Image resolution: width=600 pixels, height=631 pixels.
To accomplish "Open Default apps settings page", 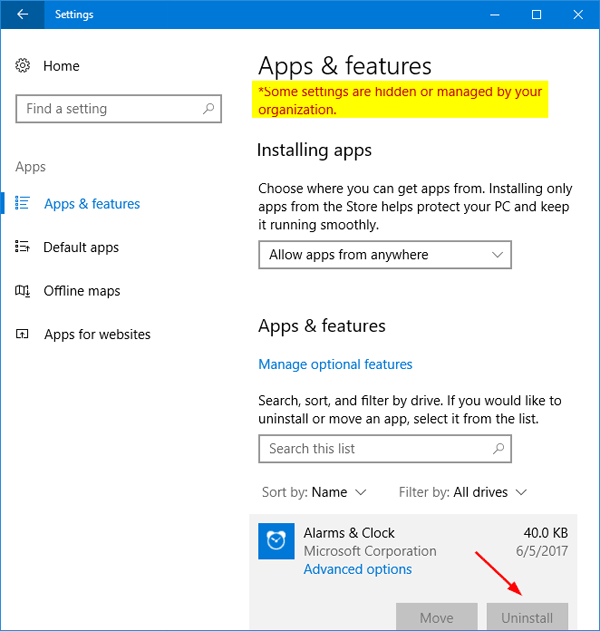I will pyautogui.click(x=81, y=247).
